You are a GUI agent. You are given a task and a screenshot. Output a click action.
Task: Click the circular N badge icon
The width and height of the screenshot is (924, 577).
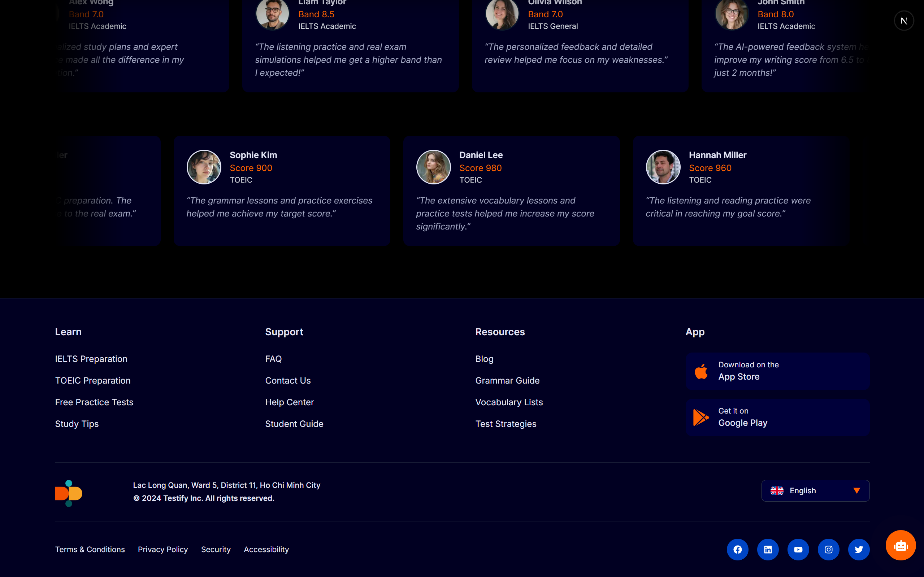(x=903, y=21)
